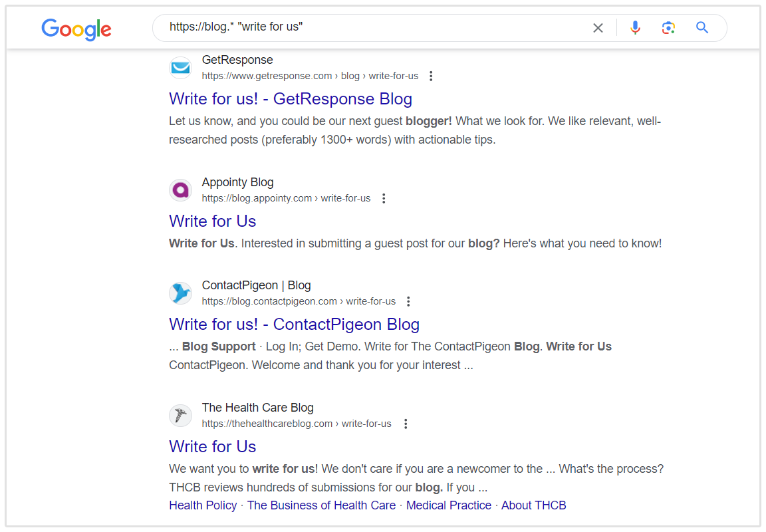The image size is (766, 532).
Task: Click the Appointy purple favicon
Action: point(180,190)
